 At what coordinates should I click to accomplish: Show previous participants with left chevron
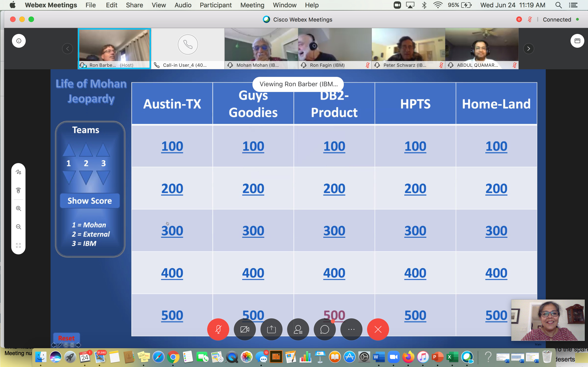[68, 49]
